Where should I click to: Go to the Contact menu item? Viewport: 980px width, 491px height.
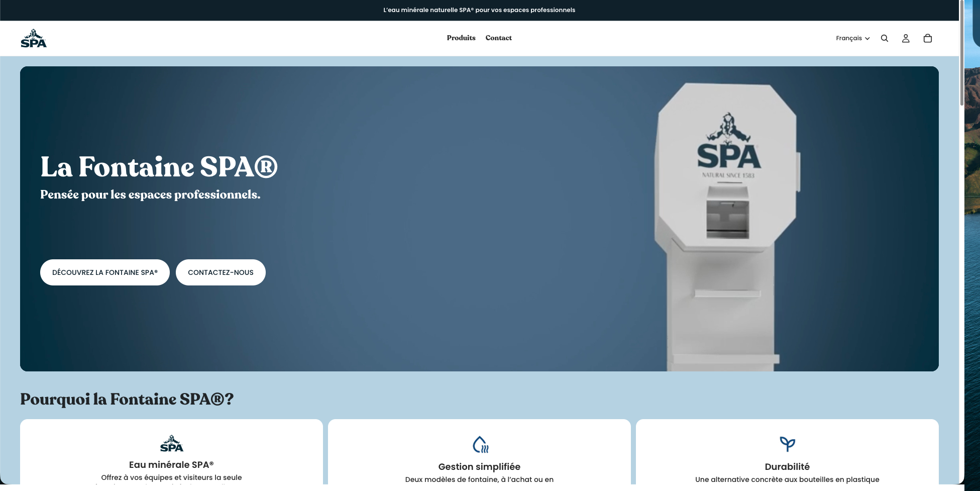pyautogui.click(x=498, y=38)
